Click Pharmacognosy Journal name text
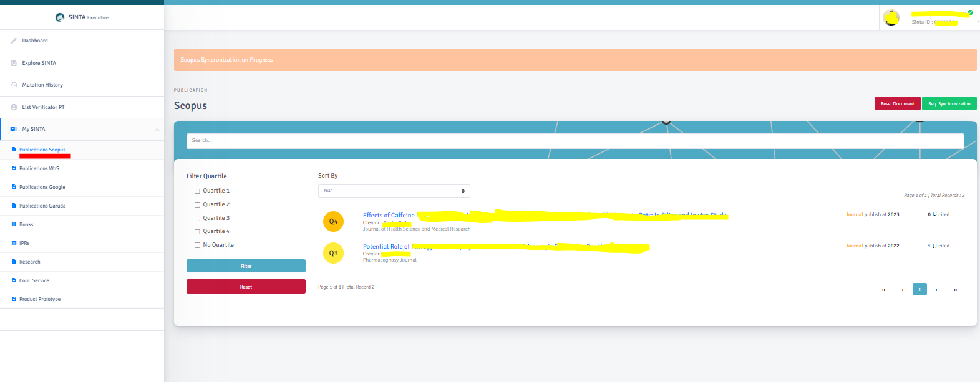 pyautogui.click(x=390, y=260)
